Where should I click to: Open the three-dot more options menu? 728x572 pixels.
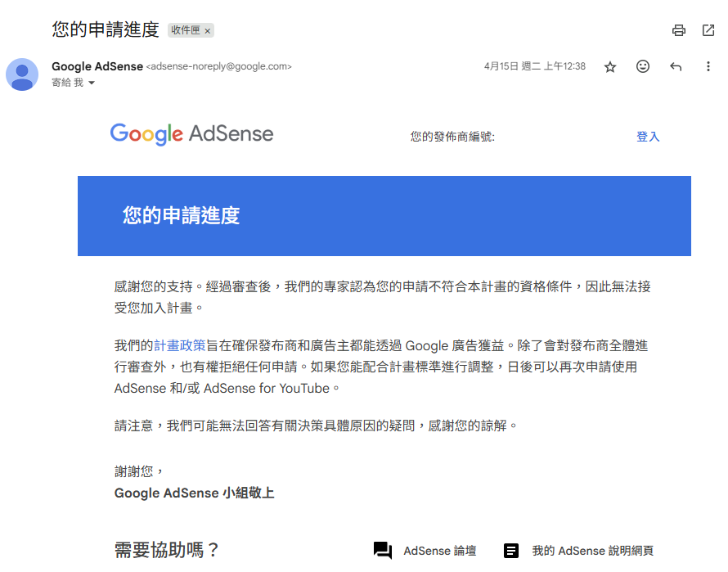tap(708, 66)
